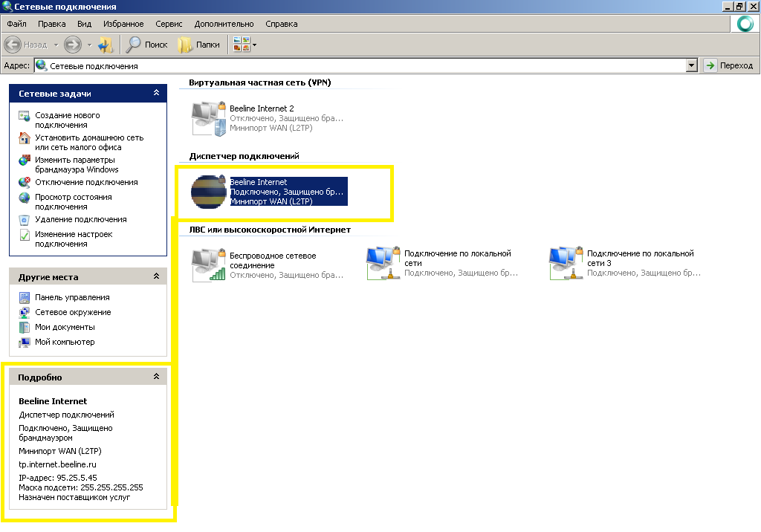Screen dimensions: 761x532
Task: Select Подключение по локальной сети 3 icon
Action: [x=566, y=262]
